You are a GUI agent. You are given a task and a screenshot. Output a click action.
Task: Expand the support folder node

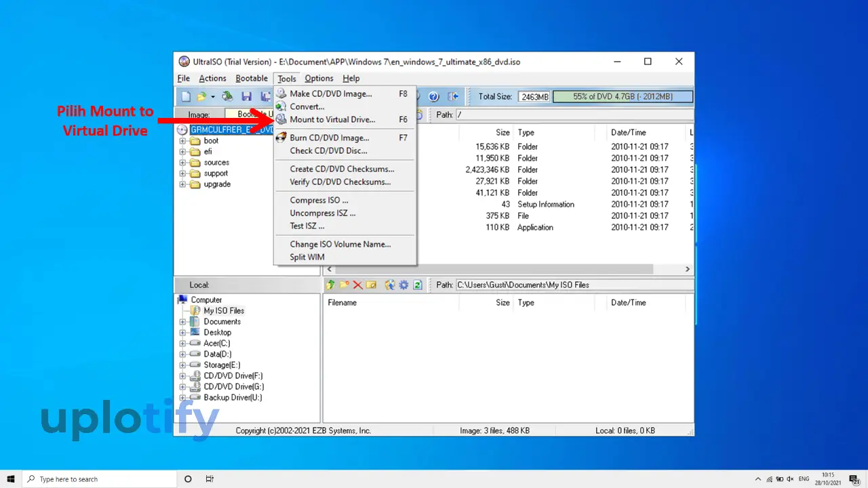(x=182, y=174)
